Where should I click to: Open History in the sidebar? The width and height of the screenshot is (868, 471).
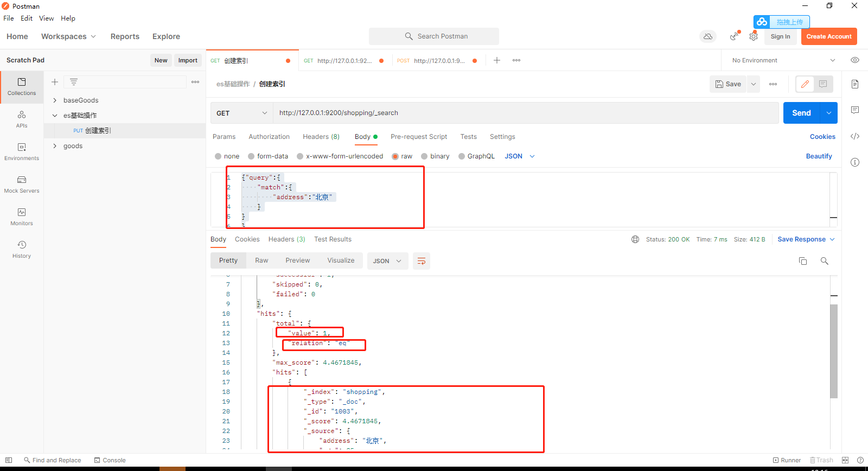pyautogui.click(x=22, y=250)
